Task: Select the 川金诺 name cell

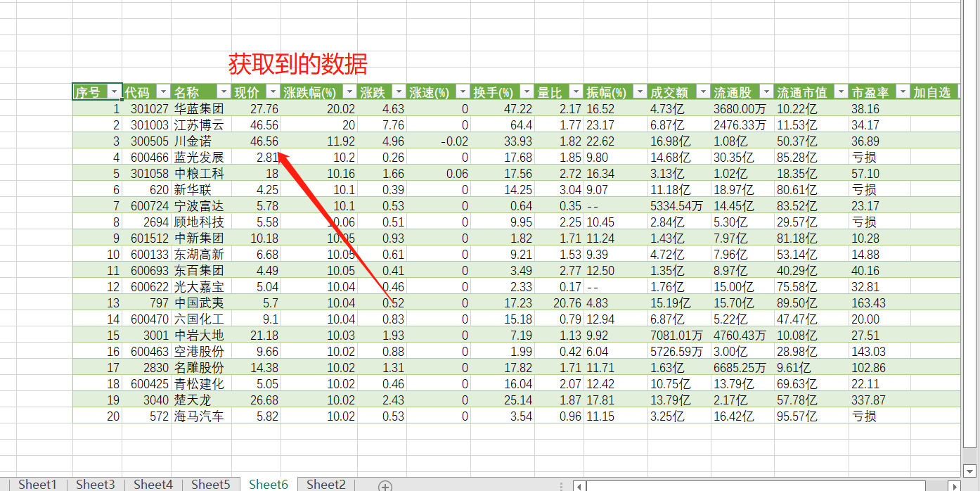Action: [201, 141]
